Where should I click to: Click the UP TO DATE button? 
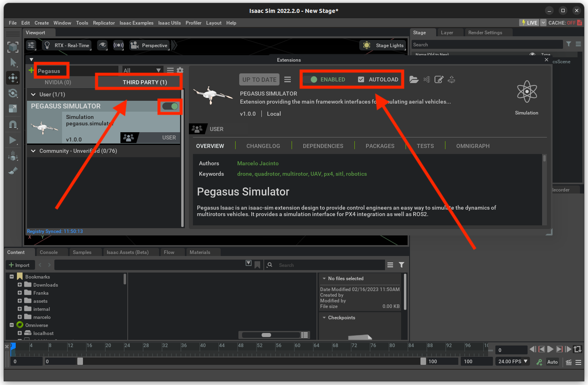[x=259, y=79]
